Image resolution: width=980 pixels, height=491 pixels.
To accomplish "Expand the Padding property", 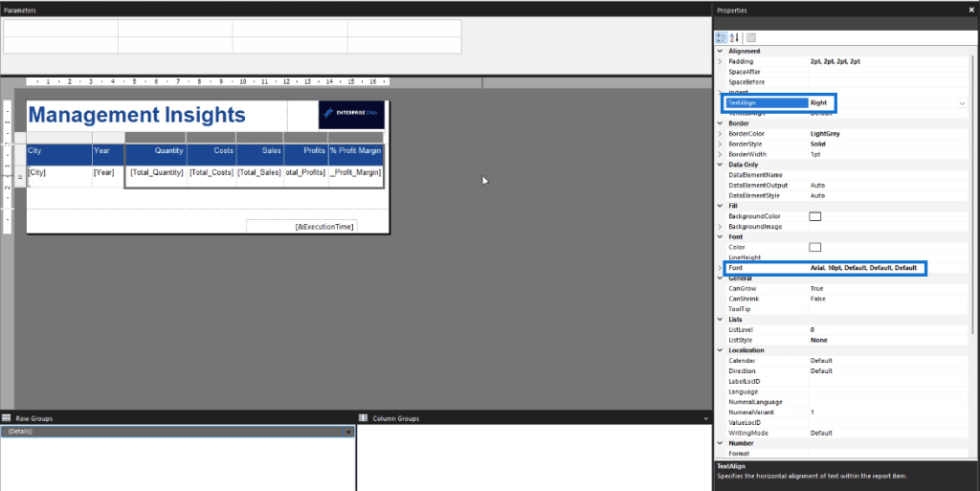I will 720,62.
